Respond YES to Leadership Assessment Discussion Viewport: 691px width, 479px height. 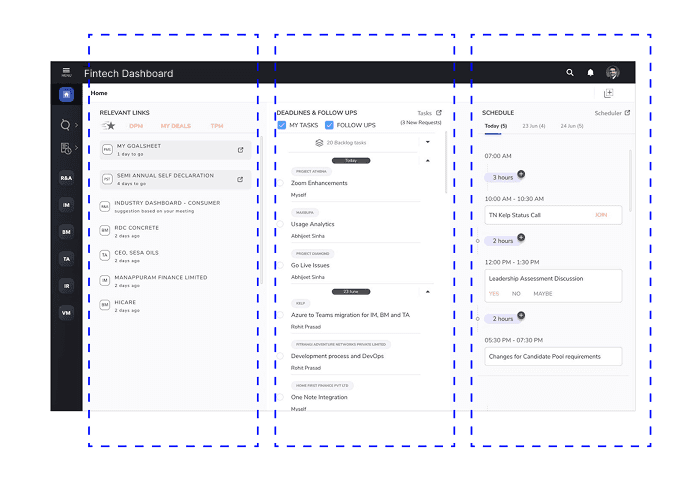494,293
